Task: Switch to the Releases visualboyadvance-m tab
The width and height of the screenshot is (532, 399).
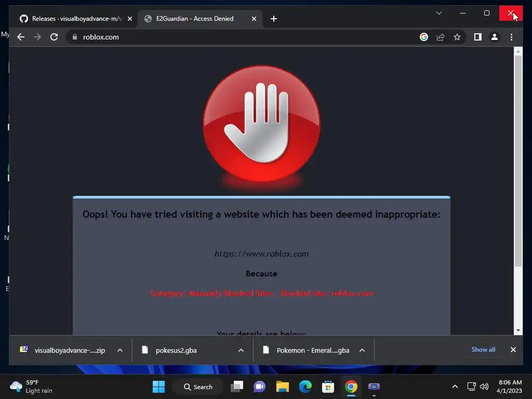Action: (73, 19)
